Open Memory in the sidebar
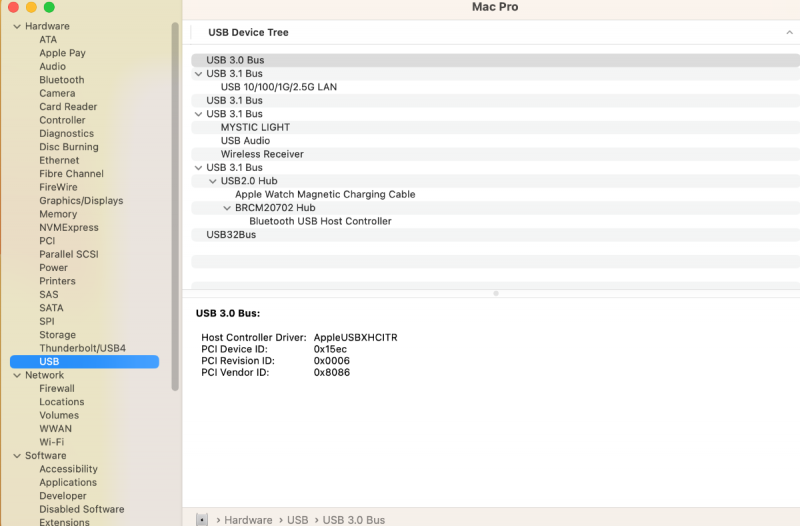800x526 pixels. (x=58, y=214)
